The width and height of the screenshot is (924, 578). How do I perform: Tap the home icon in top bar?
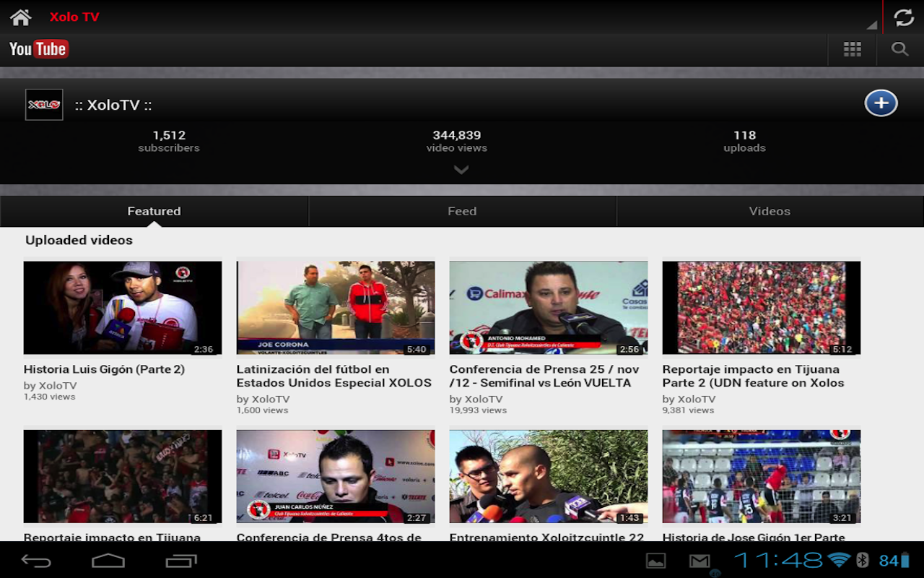20,17
